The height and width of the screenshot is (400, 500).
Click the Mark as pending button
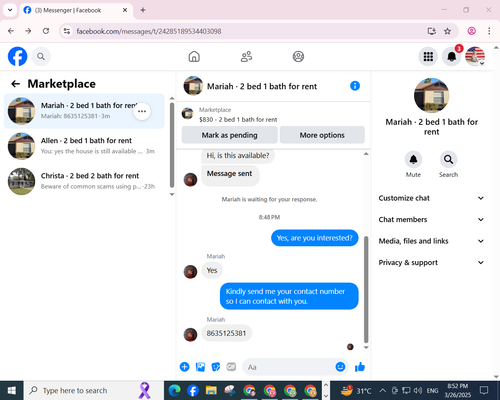[x=229, y=135]
